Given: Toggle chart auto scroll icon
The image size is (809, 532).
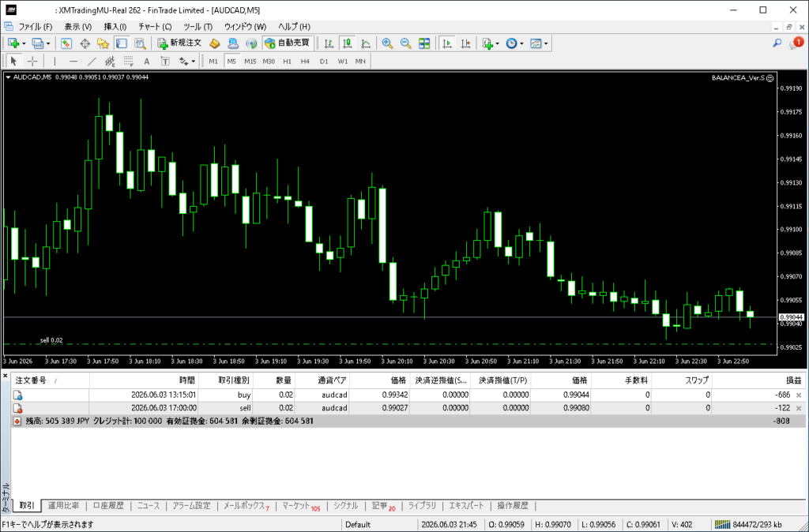Looking at the screenshot, I should (447, 44).
